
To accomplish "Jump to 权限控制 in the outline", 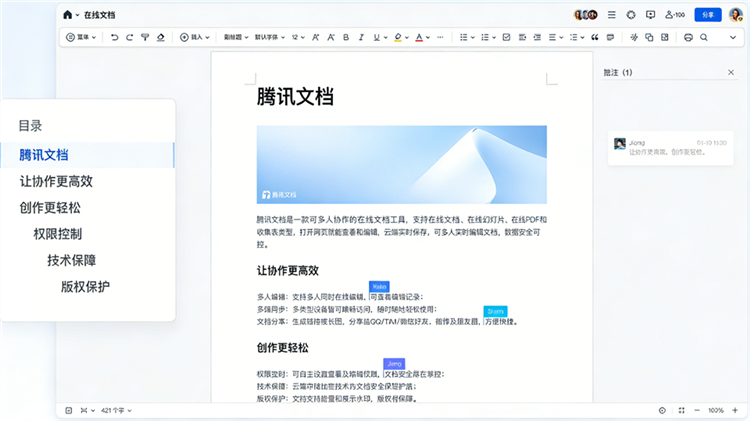I will tap(57, 234).
